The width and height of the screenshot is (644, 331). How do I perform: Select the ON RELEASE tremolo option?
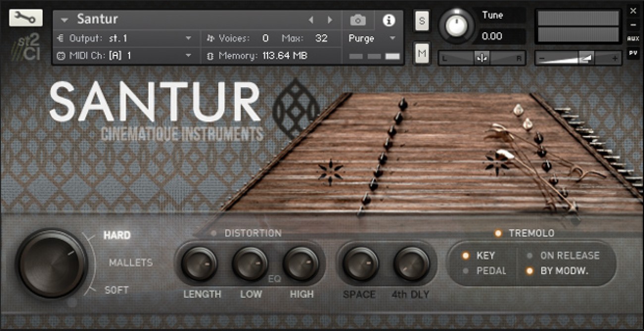tap(530, 256)
